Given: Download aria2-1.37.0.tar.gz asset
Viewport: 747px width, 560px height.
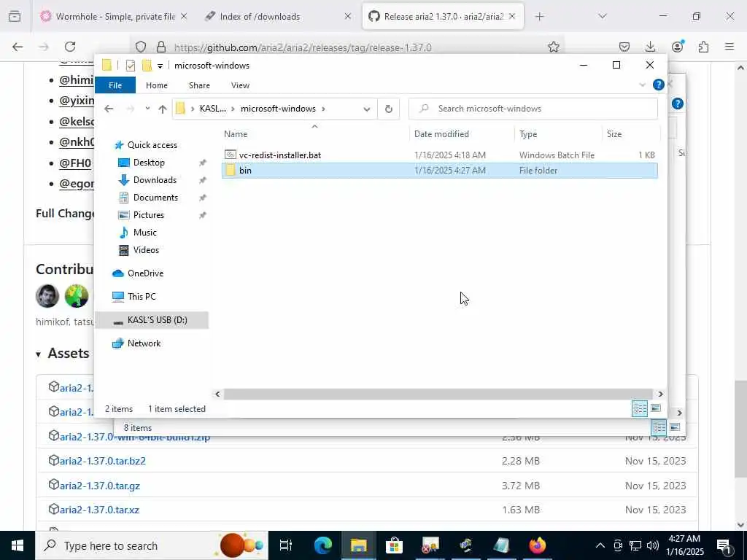Looking at the screenshot, I should tap(99, 486).
